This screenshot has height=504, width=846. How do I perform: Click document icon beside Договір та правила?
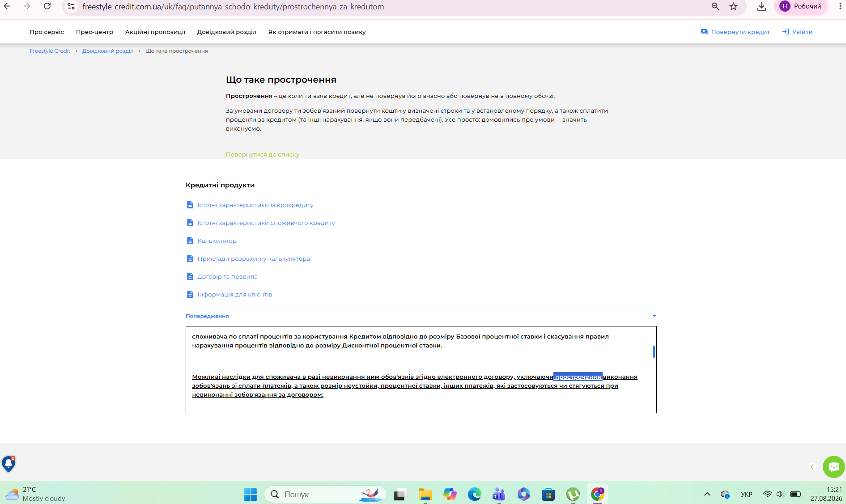click(x=190, y=276)
